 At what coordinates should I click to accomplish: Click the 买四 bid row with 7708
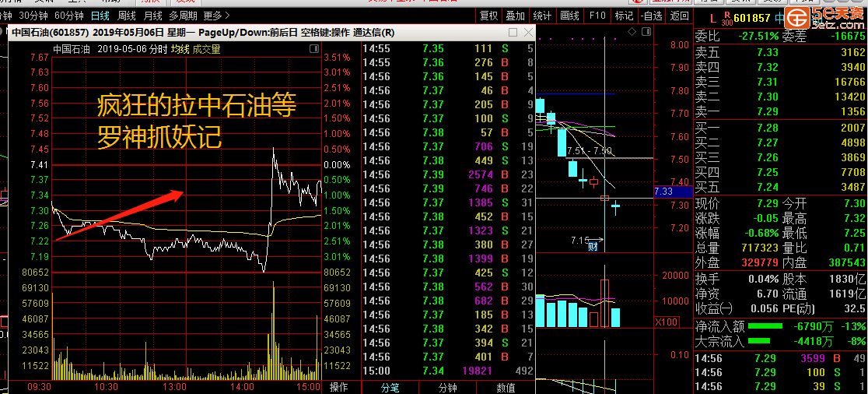780,172
